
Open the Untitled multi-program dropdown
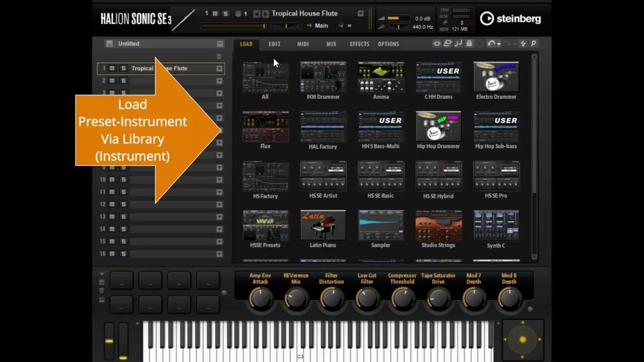coord(220,44)
